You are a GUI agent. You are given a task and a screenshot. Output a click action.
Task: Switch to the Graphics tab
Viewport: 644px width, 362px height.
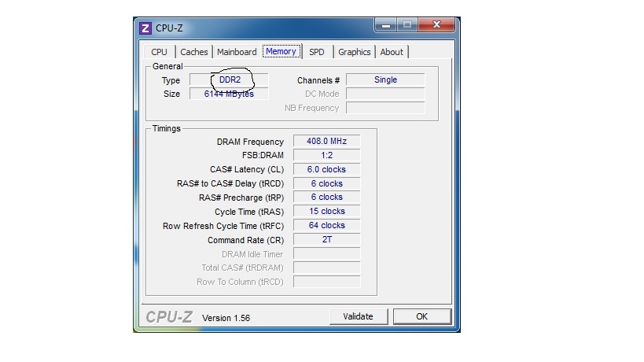click(355, 52)
